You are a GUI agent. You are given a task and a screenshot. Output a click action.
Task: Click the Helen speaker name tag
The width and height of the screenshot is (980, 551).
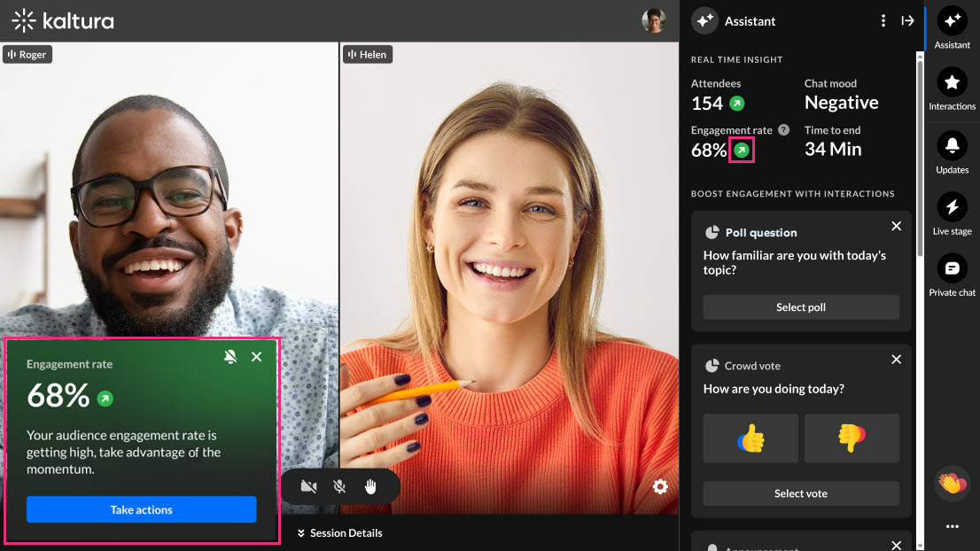368,54
